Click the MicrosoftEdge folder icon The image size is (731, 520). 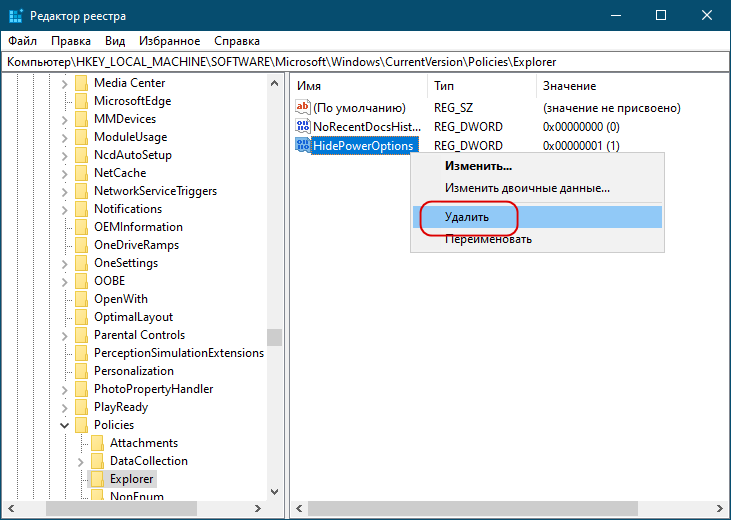tap(81, 101)
